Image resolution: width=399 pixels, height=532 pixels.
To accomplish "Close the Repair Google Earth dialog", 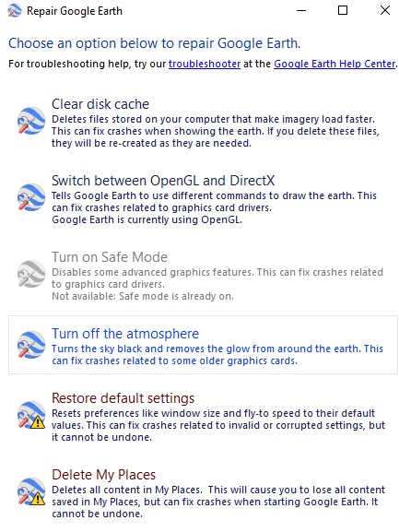I will 385,10.
